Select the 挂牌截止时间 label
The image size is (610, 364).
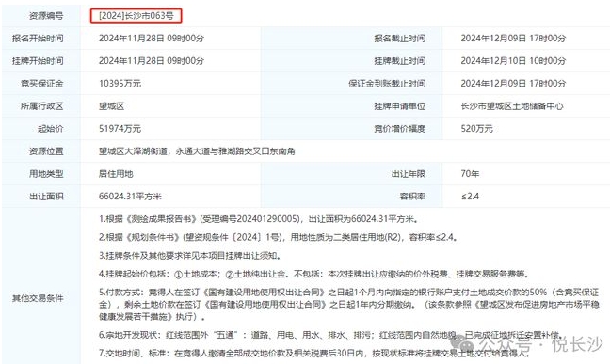(399, 61)
